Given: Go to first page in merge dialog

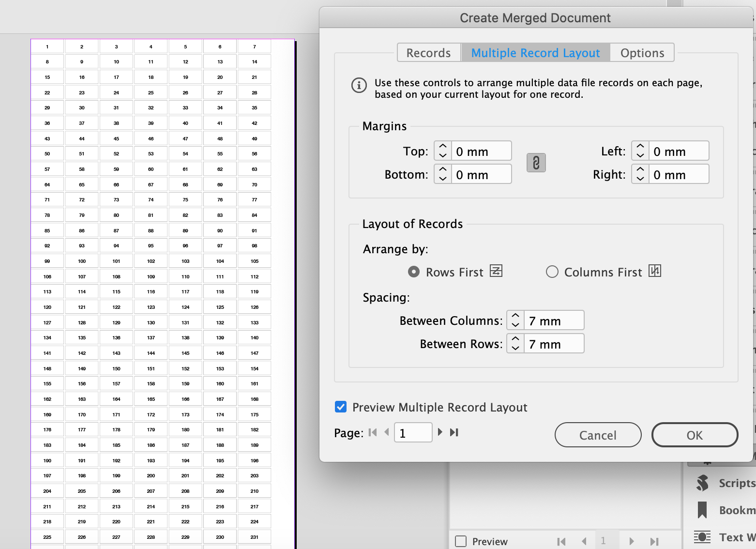Looking at the screenshot, I should click(373, 432).
